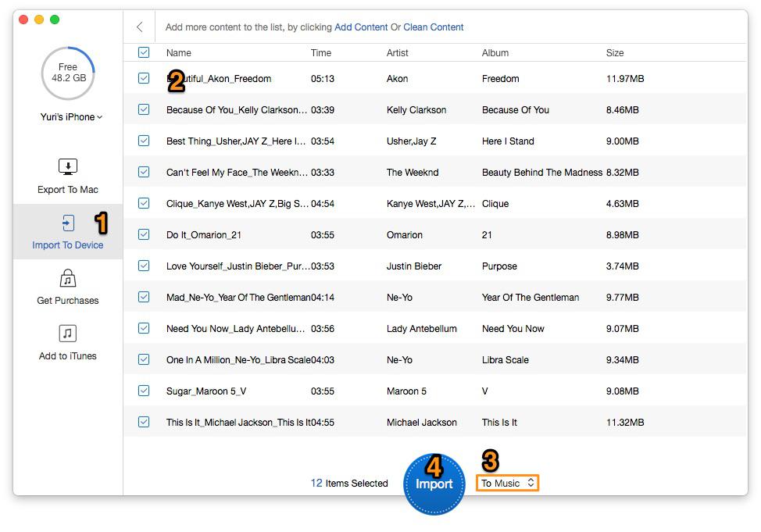Click the Import To Device icon

coord(68,223)
